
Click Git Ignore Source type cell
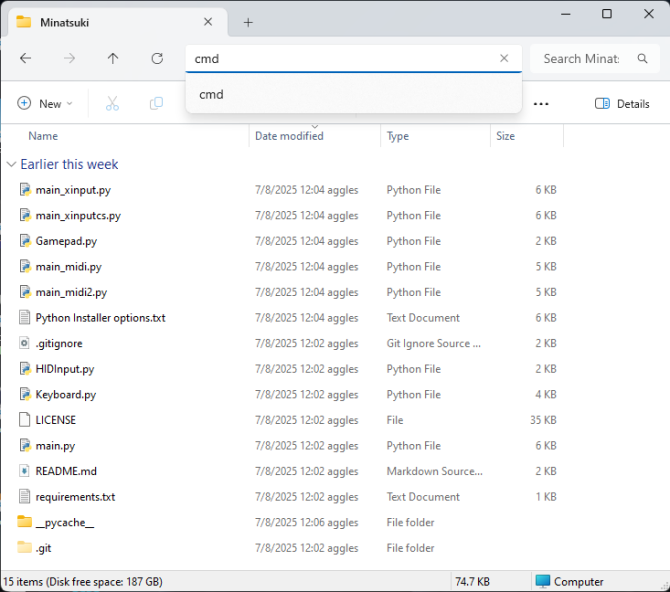[x=434, y=343]
